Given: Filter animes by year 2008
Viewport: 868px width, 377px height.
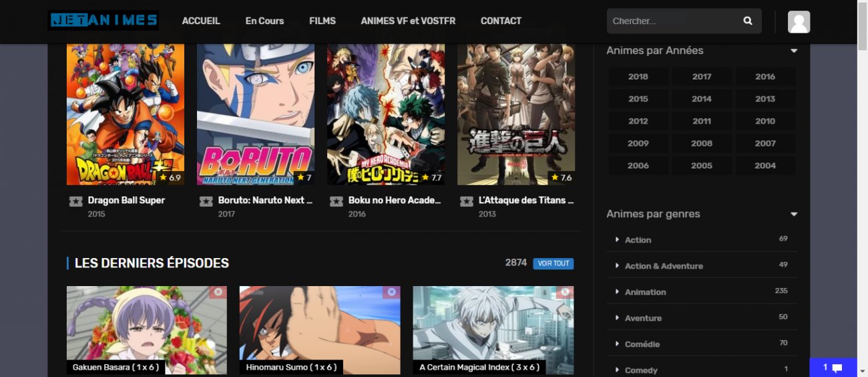Looking at the screenshot, I should point(702,143).
